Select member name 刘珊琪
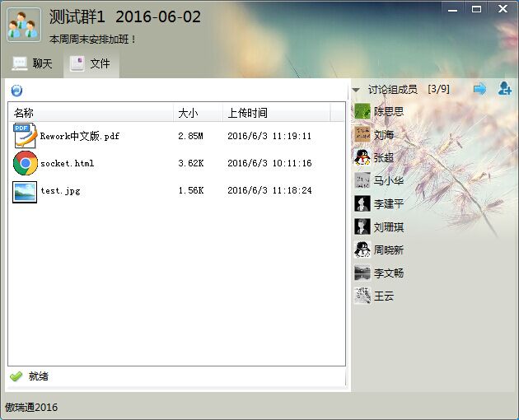 click(389, 227)
